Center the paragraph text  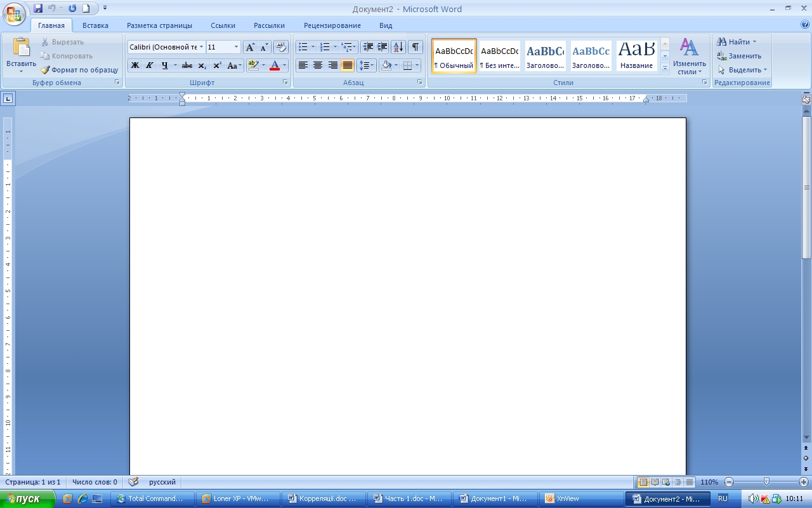click(318, 65)
